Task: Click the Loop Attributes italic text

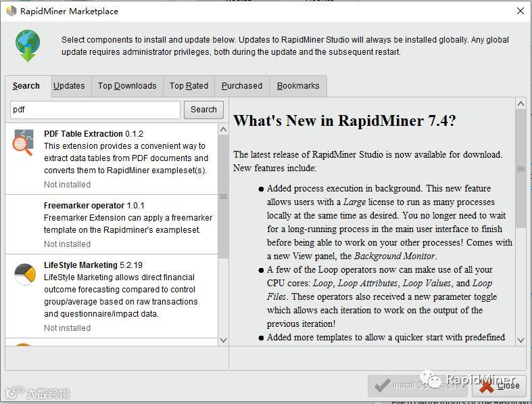Action: point(368,283)
